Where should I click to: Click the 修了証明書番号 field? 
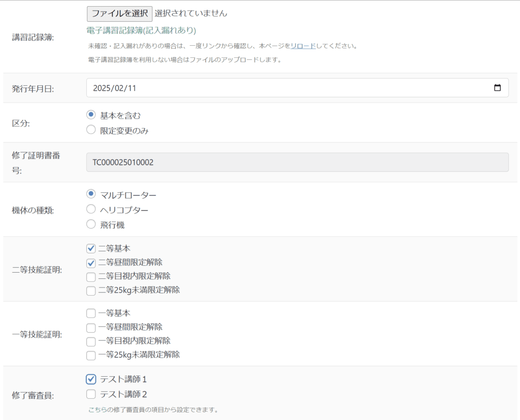pos(297,163)
